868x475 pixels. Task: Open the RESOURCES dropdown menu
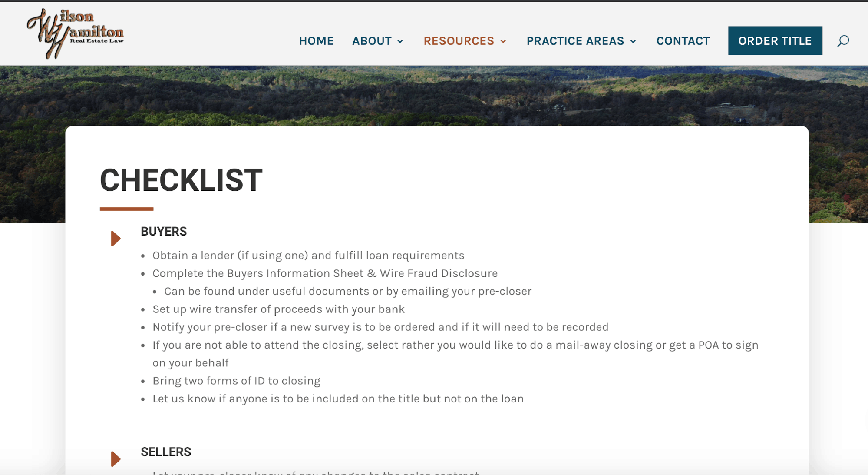465,40
